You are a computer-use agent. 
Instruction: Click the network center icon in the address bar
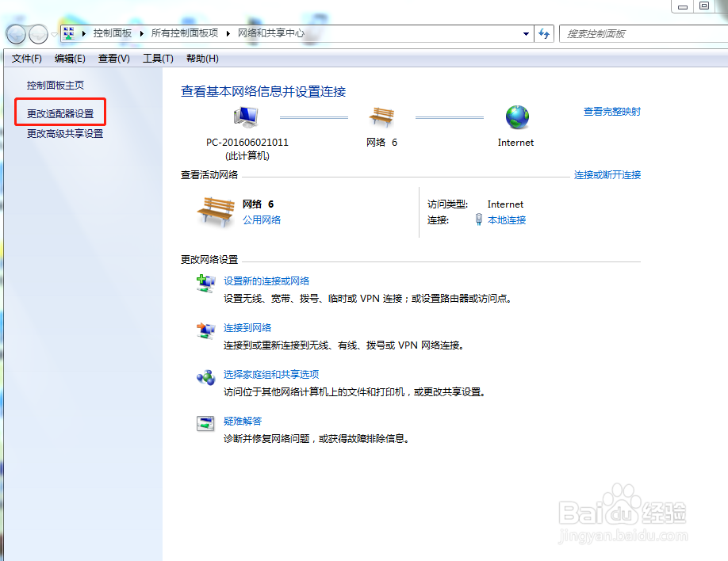pos(71,33)
